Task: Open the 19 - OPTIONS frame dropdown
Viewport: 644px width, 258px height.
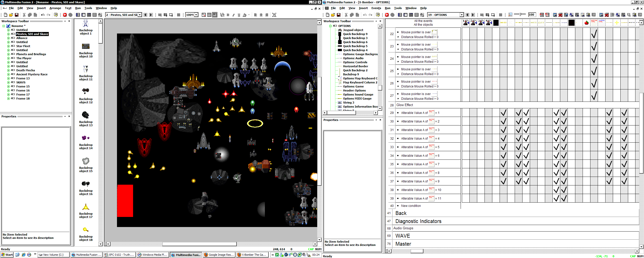Action: [x=462, y=15]
